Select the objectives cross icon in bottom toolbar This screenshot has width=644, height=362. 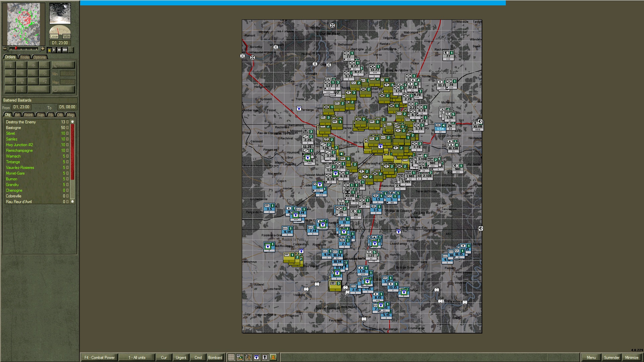249,357
